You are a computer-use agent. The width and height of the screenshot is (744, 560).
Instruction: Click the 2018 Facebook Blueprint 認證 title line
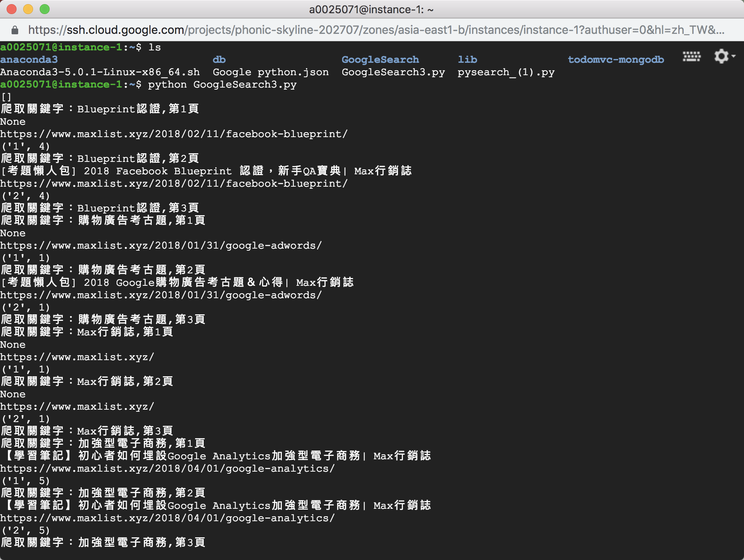206,171
